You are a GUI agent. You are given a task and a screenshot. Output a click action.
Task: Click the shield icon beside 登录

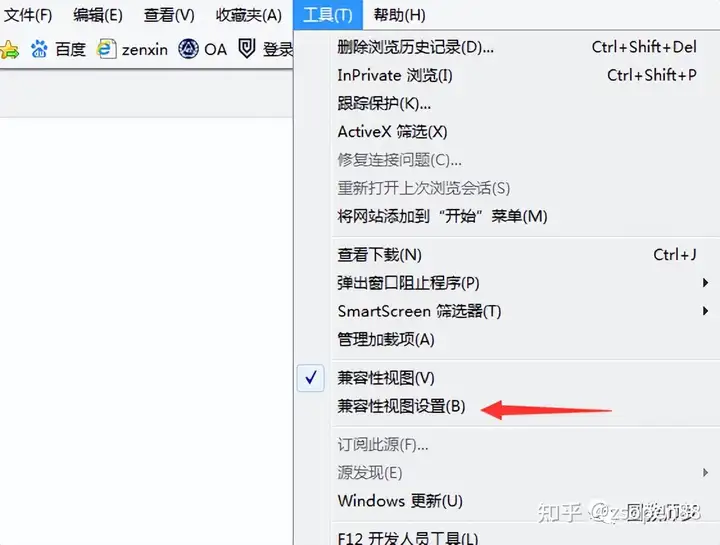point(247,48)
